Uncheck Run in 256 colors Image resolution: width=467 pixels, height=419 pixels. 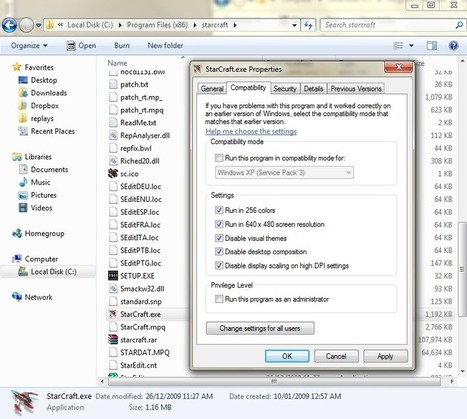point(219,210)
